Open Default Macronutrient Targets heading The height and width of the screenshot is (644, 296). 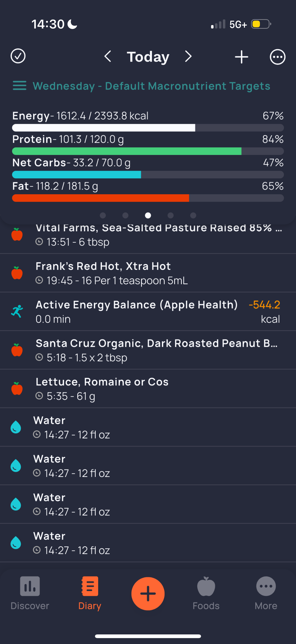[187, 86]
